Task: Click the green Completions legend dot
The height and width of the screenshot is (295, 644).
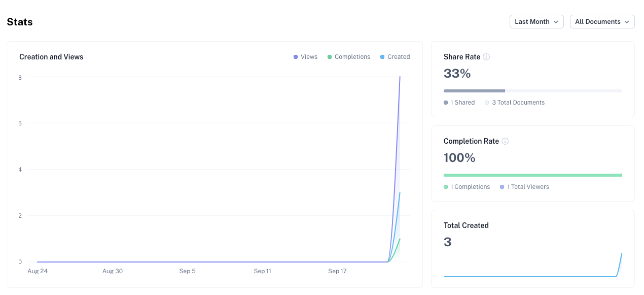Action: point(330,56)
